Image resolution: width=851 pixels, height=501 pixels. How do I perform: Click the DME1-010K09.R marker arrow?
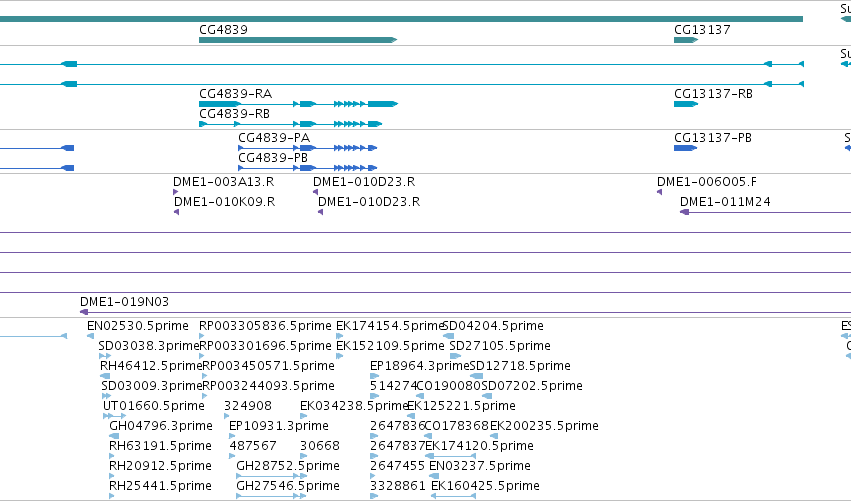[x=176, y=212]
